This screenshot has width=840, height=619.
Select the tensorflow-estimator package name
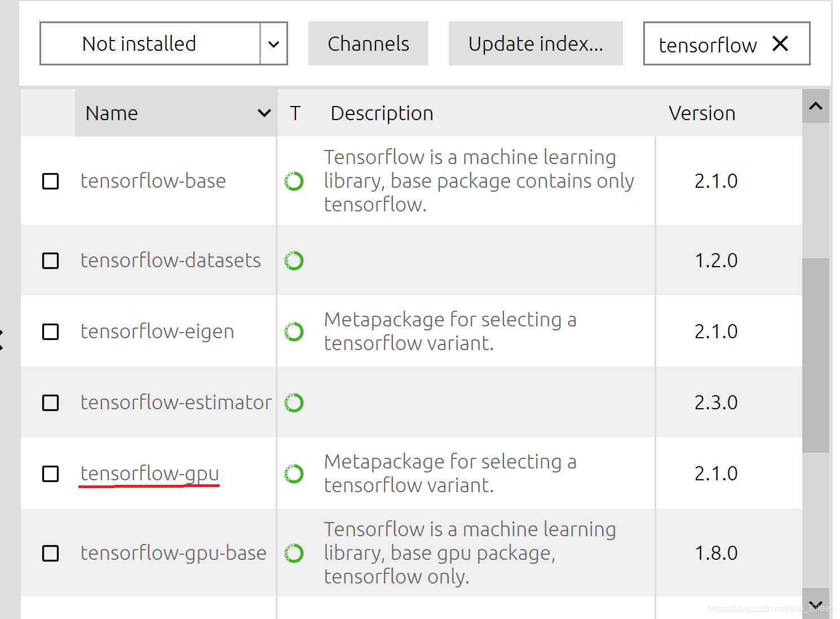click(176, 403)
